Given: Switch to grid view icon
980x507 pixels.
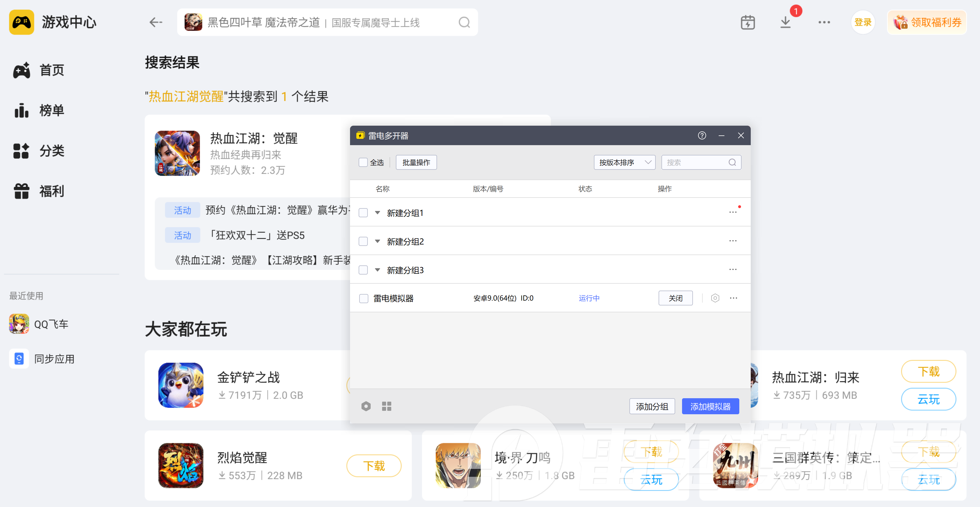Looking at the screenshot, I should (x=386, y=406).
